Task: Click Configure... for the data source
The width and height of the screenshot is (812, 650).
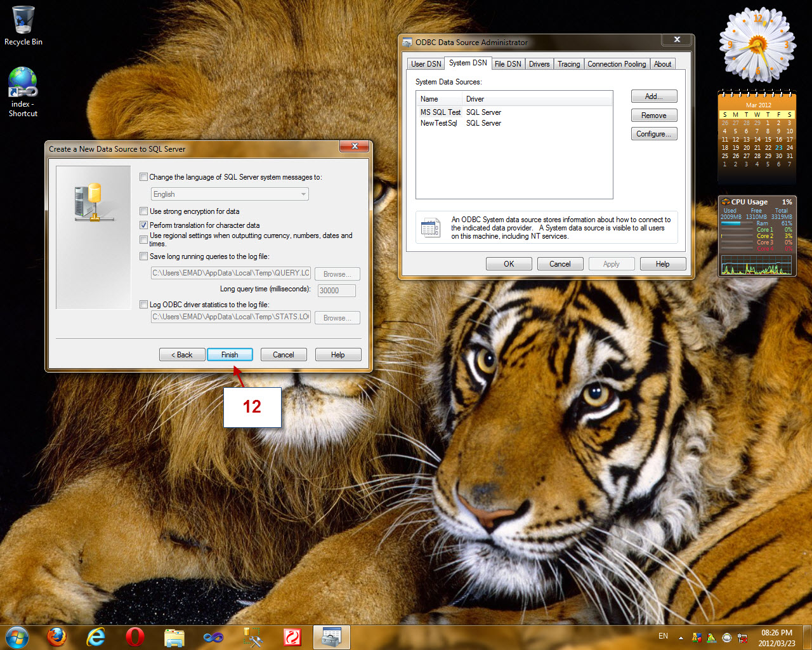Action: tap(654, 134)
